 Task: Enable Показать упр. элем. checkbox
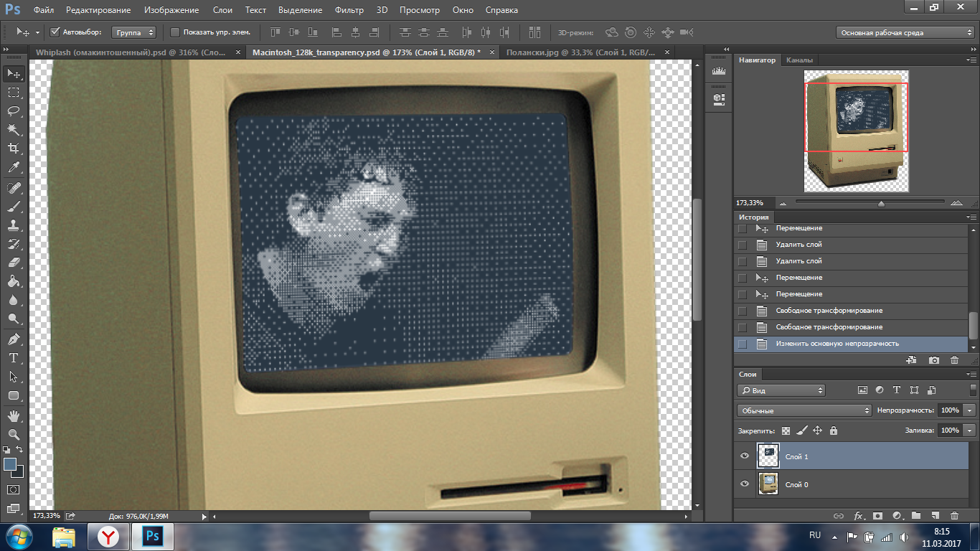point(175,32)
